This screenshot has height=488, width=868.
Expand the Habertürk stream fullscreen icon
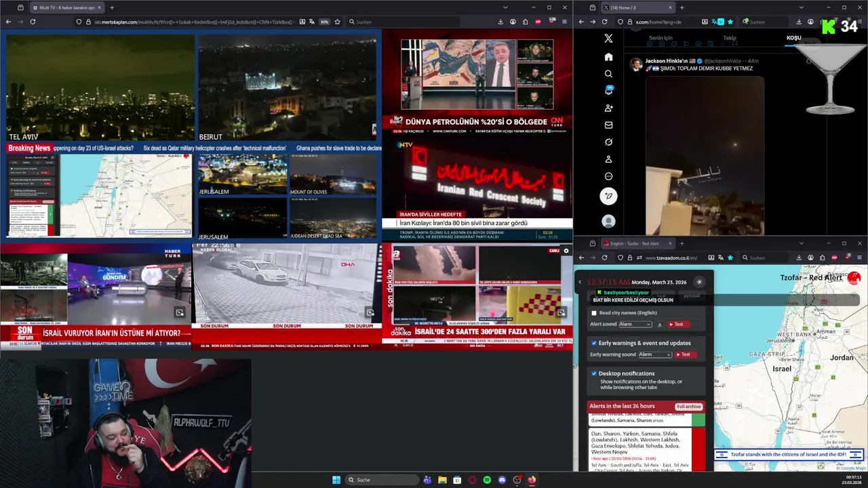pos(180,312)
